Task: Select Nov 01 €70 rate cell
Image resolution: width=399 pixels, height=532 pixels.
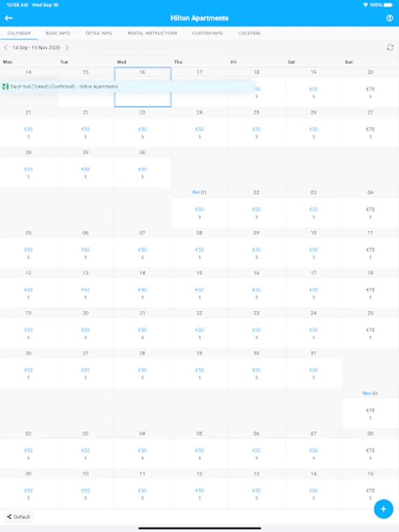Action: click(x=371, y=414)
